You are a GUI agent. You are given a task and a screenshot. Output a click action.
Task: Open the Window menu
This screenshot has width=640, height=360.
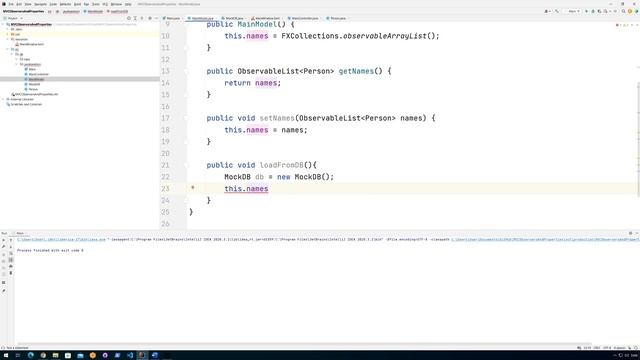click(x=116, y=4)
